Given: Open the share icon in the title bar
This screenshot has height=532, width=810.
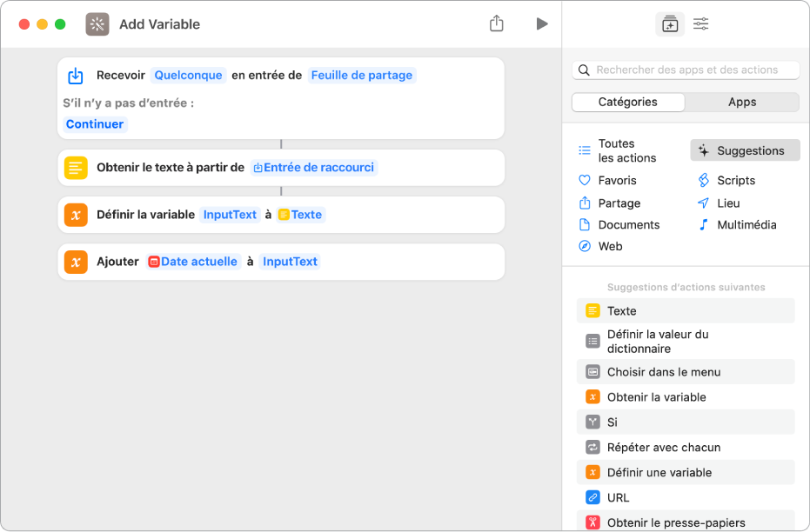Looking at the screenshot, I should point(497,23).
